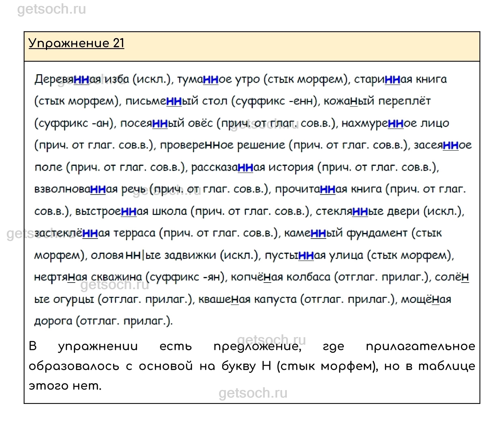Click the word 'письменный' in second line
Image resolution: width=504 pixels, height=427 pixels.
[x=162, y=101]
